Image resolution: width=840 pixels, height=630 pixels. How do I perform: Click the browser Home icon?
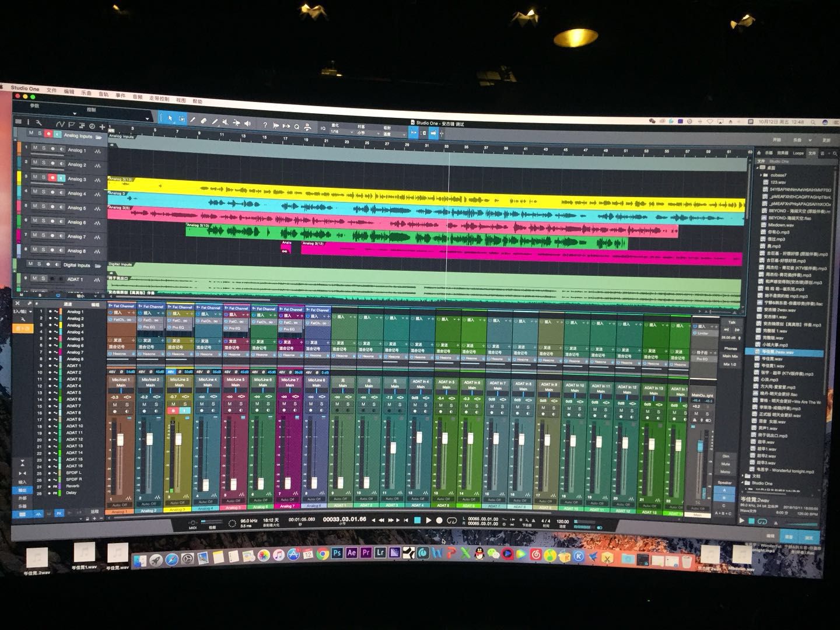(759, 153)
